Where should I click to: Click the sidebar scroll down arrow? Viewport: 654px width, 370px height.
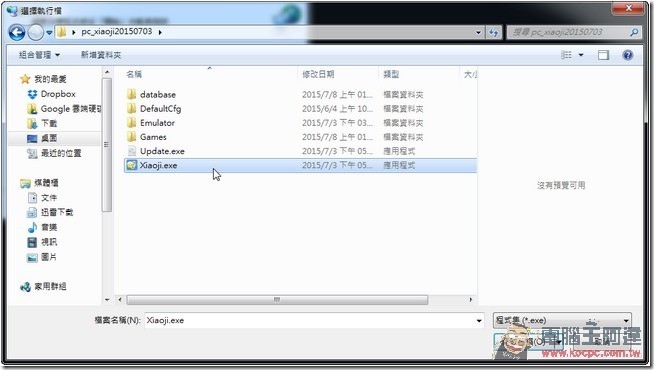[107, 300]
